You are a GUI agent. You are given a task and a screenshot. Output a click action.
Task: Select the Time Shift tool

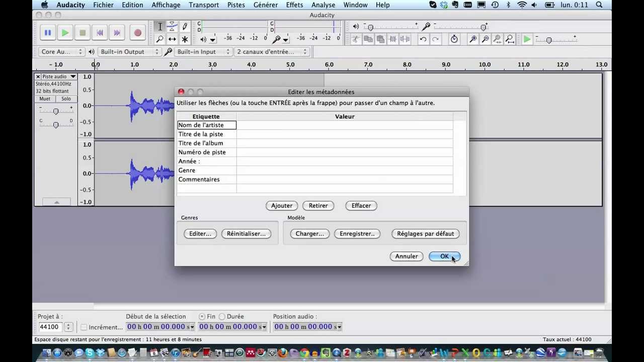[x=172, y=39]
